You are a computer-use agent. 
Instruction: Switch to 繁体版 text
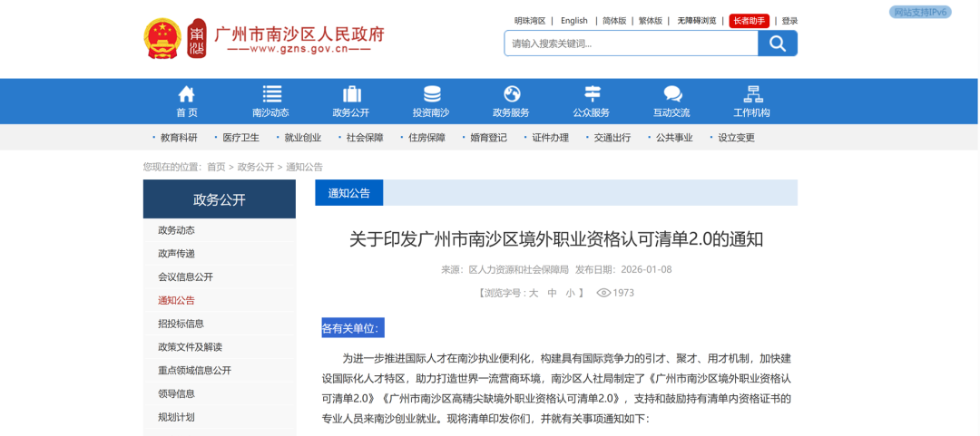click(x=650, y=21)
